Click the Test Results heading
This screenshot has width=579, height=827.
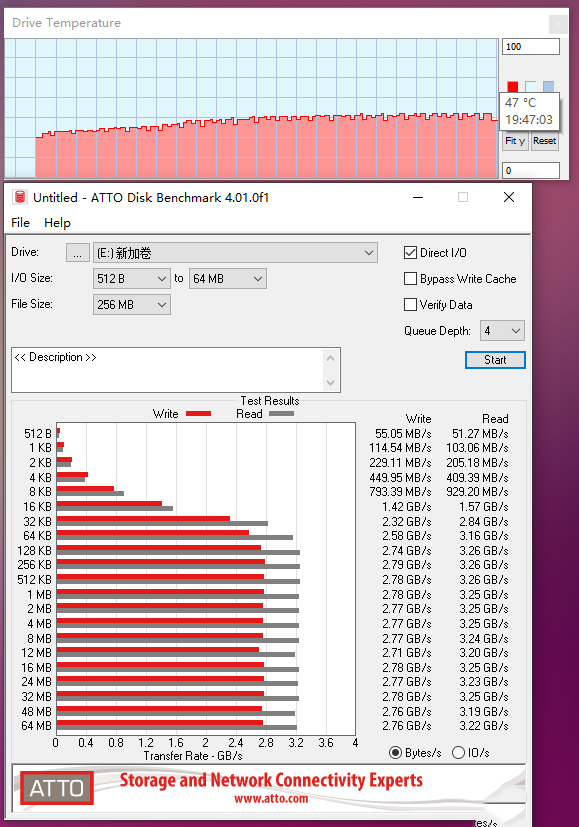[x=269, y=401]
